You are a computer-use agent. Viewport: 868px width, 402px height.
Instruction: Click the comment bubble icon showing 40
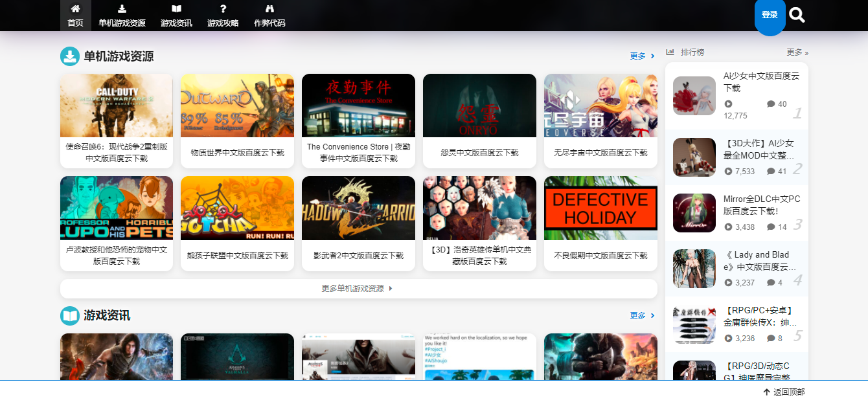point(771,104)
